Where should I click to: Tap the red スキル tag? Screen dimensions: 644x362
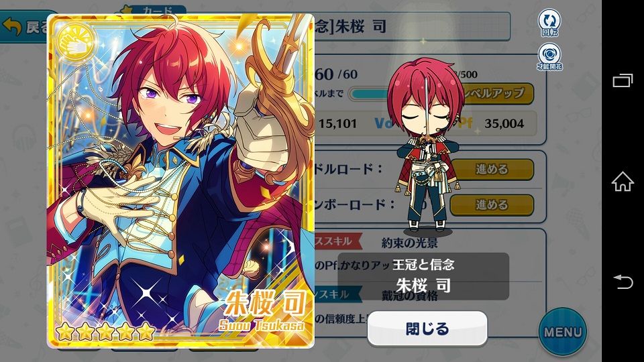[x=338, y=241]
